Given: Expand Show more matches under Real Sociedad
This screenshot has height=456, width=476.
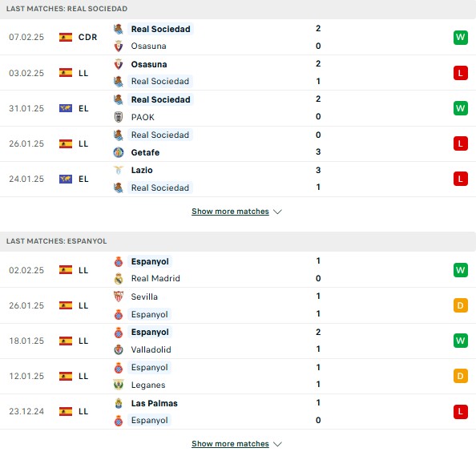Looking at the screenshot, I should pyautogui.click(x=231, y=212).
